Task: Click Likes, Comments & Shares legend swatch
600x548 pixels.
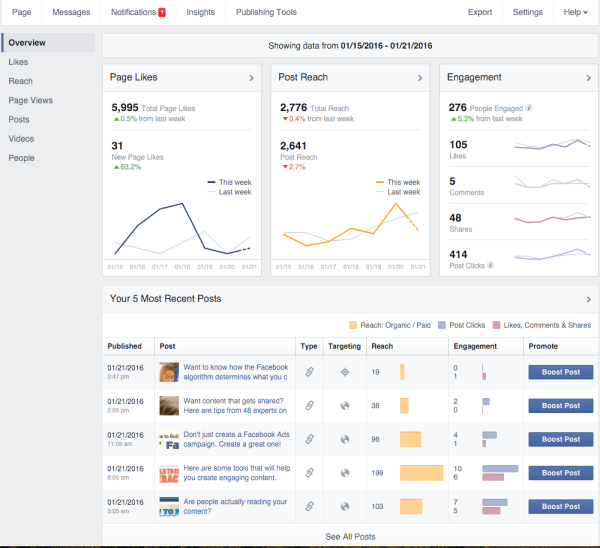Action: click(x=496, y=325)
